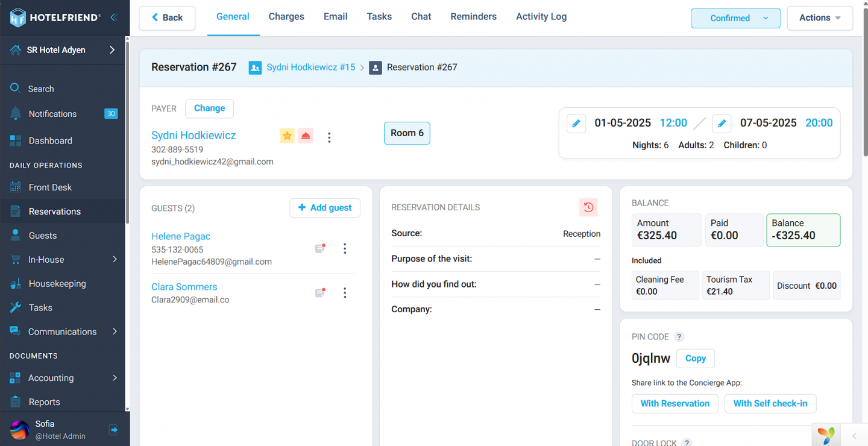This screenshot has width=868, height=446.
Task: Click the notifications count badge 30
Action: click(x=111, y=114)
